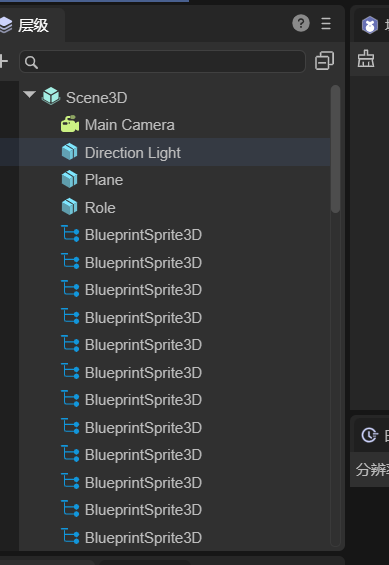Click the collapse all nodes icon
389x565 pixels.
click(x=324, y=61)
